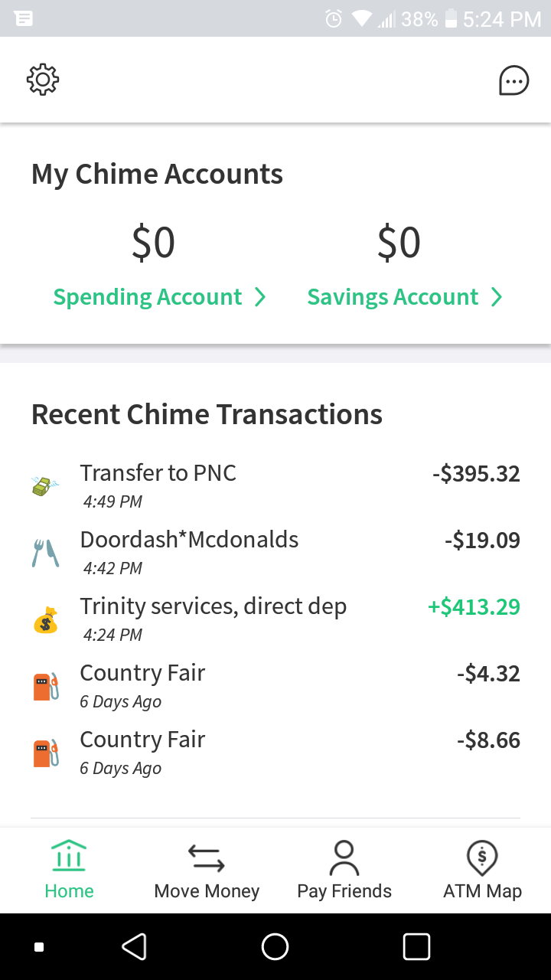Tap the fork and knife dining icon

point(46,552)
